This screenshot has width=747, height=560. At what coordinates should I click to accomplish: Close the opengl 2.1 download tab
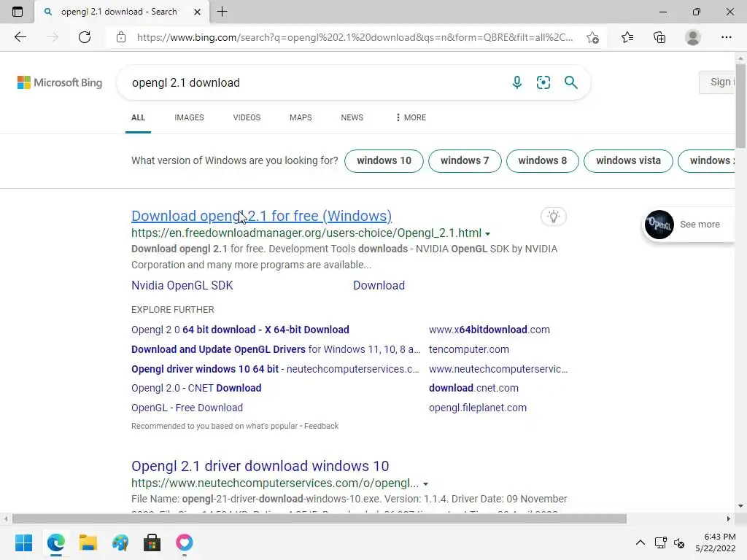coord(197,12)
